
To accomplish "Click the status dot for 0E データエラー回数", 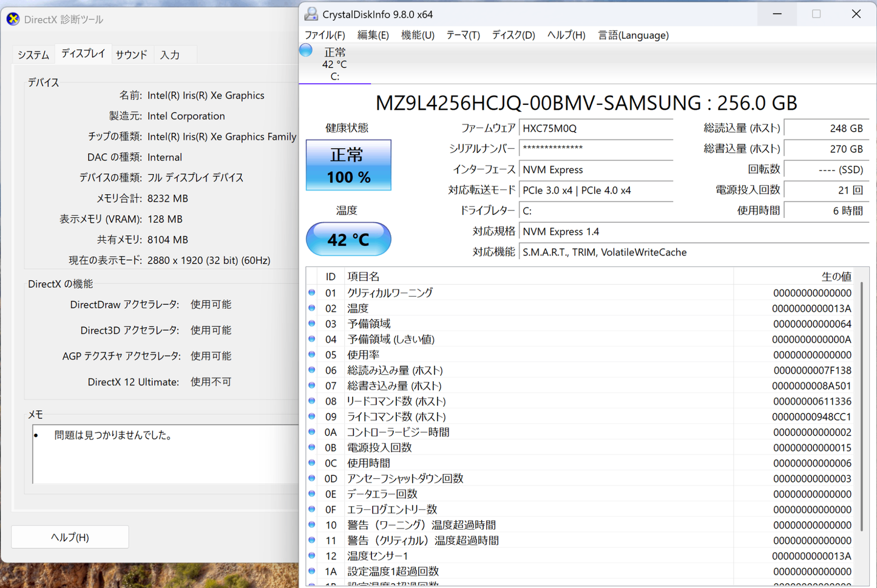I will [x=312, y=494].
